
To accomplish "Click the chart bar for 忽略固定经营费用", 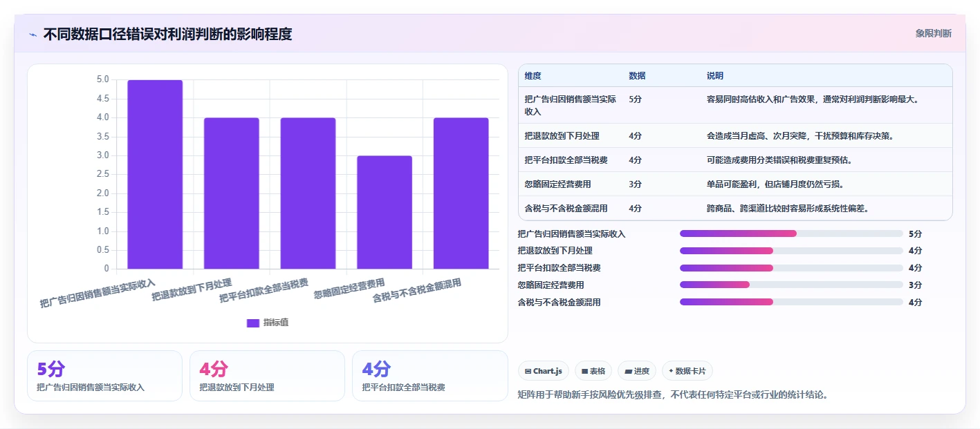I will pos(385,212).
